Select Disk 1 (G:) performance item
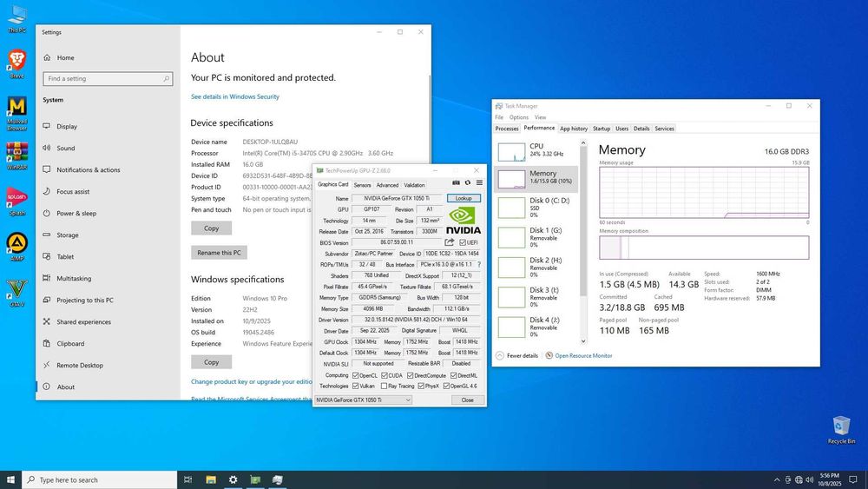 pyautogui.click(x=536, y=237)
